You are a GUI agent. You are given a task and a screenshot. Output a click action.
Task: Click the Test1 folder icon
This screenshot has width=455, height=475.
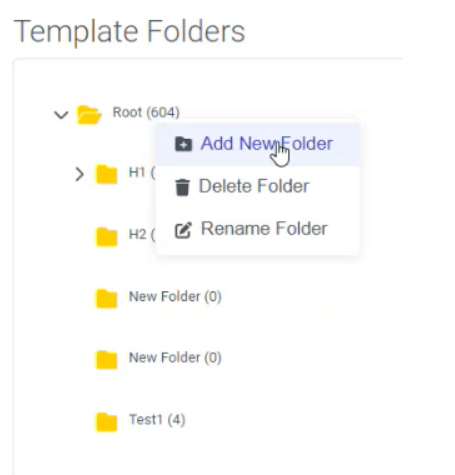coord(107,422)
